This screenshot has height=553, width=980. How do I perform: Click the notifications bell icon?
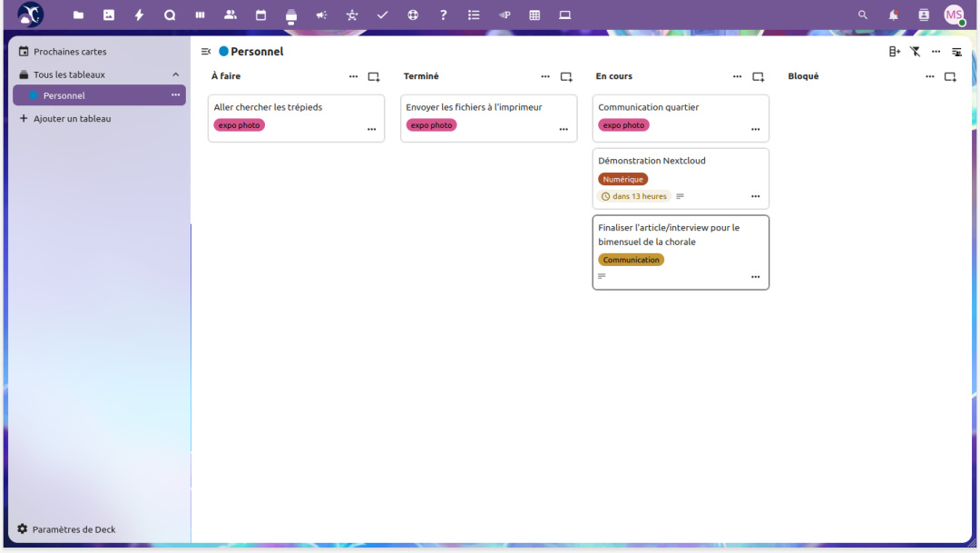click(x=893, y=15)
